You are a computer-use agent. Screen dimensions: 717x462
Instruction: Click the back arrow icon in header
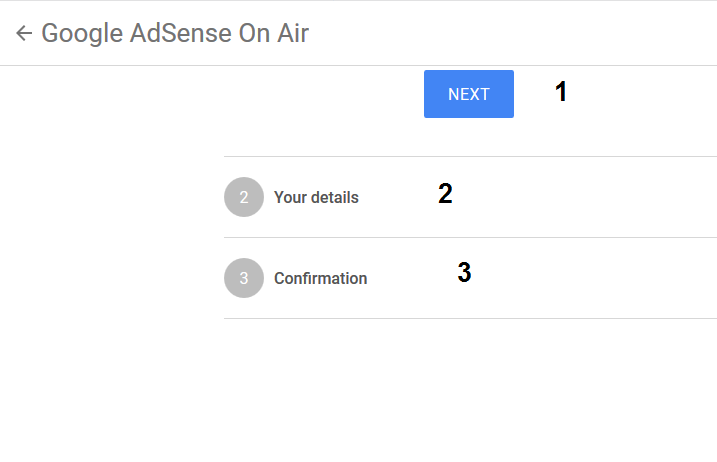pos(24,33)
